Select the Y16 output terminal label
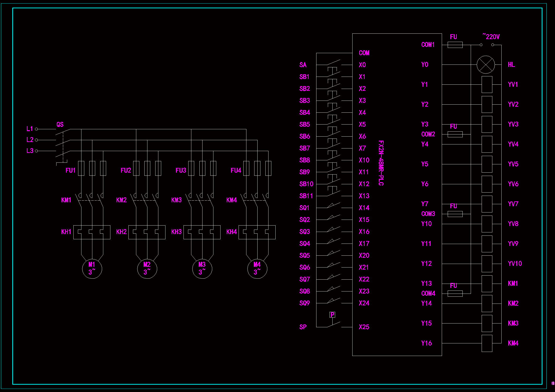 pos(426,343)
